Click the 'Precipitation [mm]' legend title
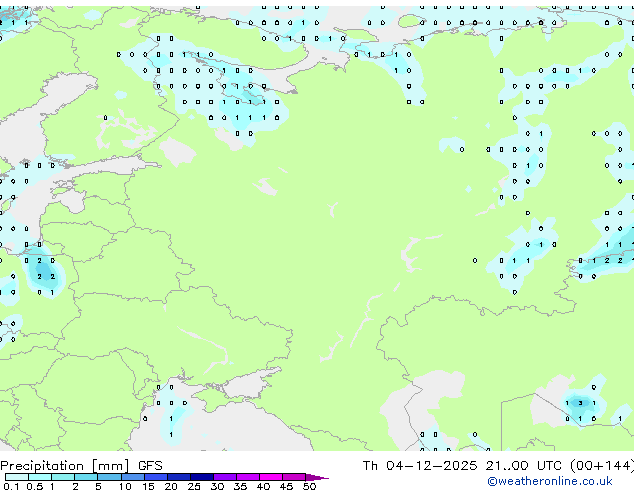The height and width of the screenshot is (490, 634). pos(65,466)
